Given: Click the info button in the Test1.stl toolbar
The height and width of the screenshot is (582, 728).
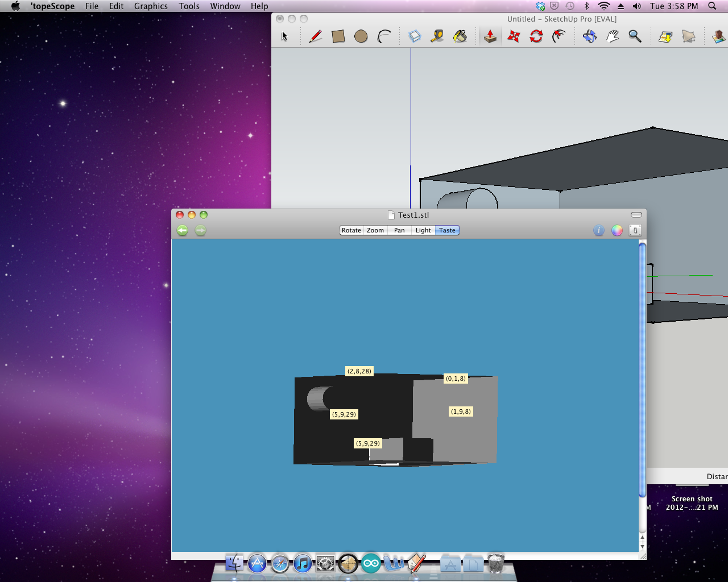Looking at the screenshot, I should pyautogui.click(x=599, y=230).
